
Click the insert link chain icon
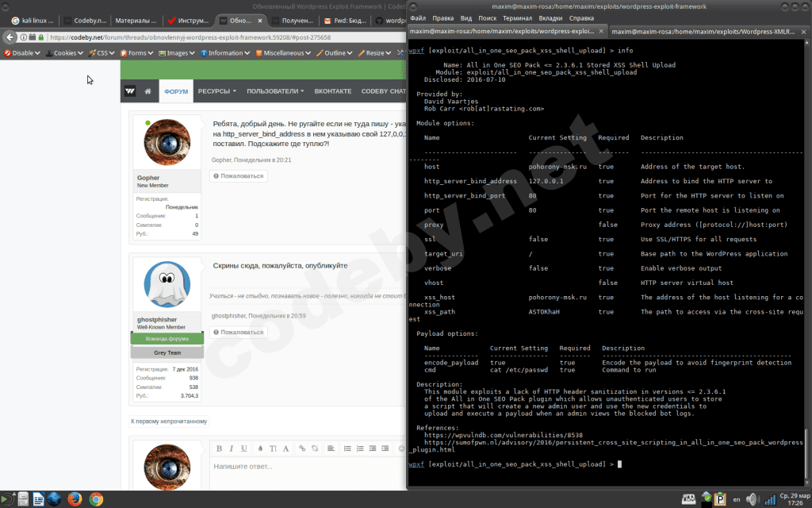tap(301, 448)
